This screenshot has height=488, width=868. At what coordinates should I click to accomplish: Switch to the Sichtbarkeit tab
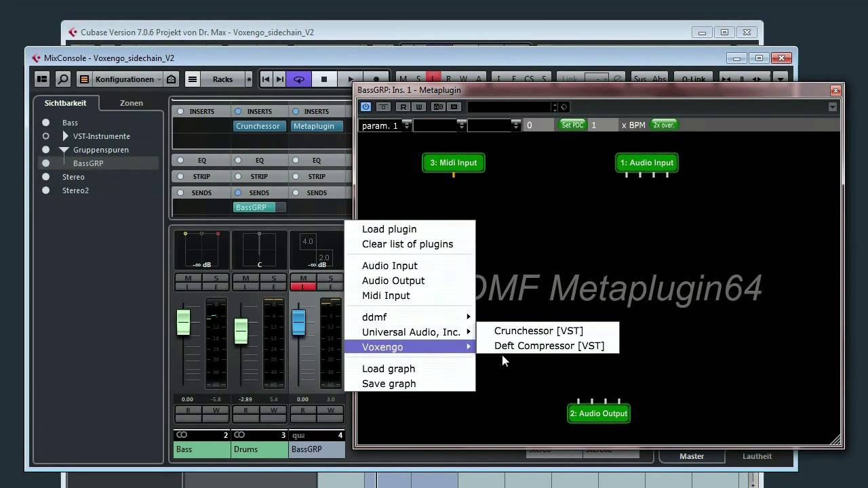coord(65,103)
